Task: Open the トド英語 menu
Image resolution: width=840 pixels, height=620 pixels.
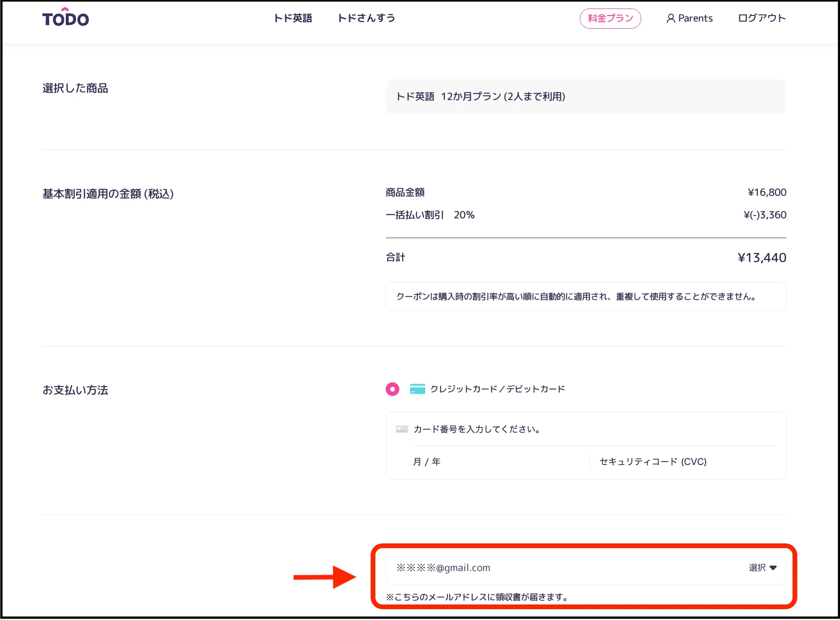Action: click(x=293, y=18)
